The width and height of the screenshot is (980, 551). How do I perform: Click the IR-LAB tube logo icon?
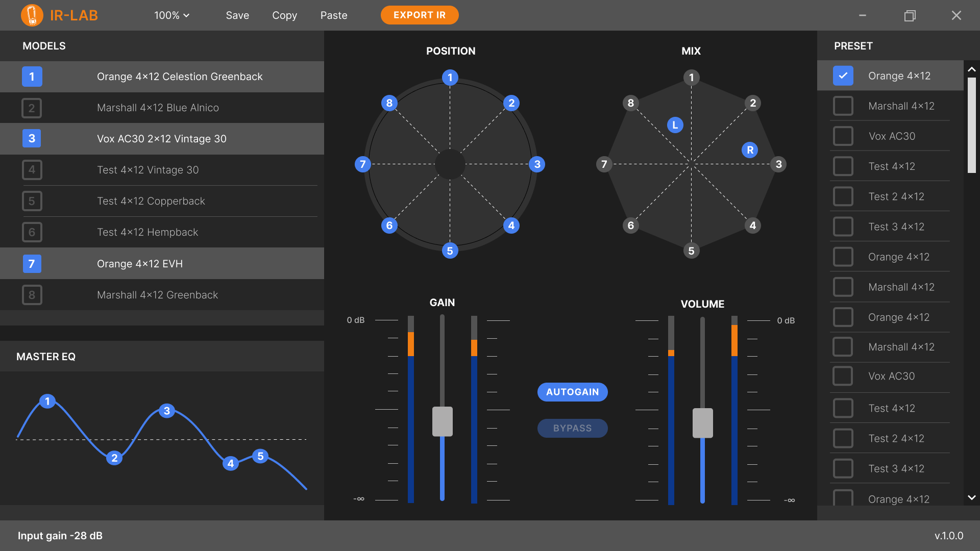point(32,15)
